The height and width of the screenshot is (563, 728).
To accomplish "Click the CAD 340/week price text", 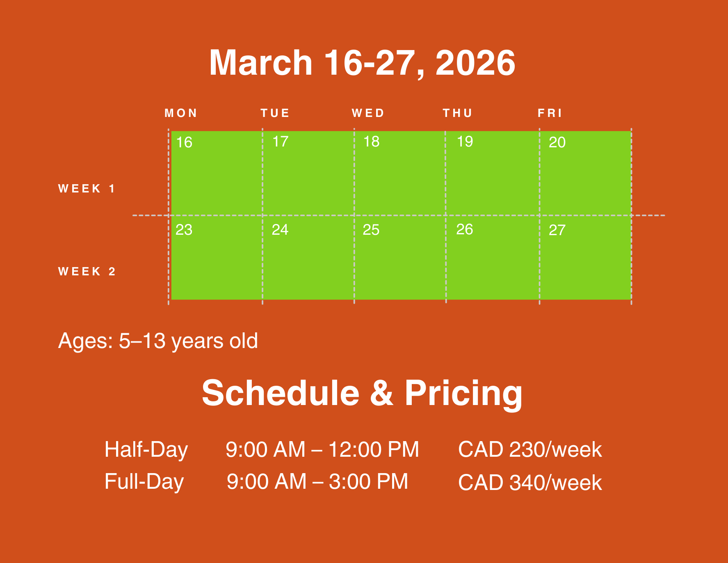I will pos(530,483).
